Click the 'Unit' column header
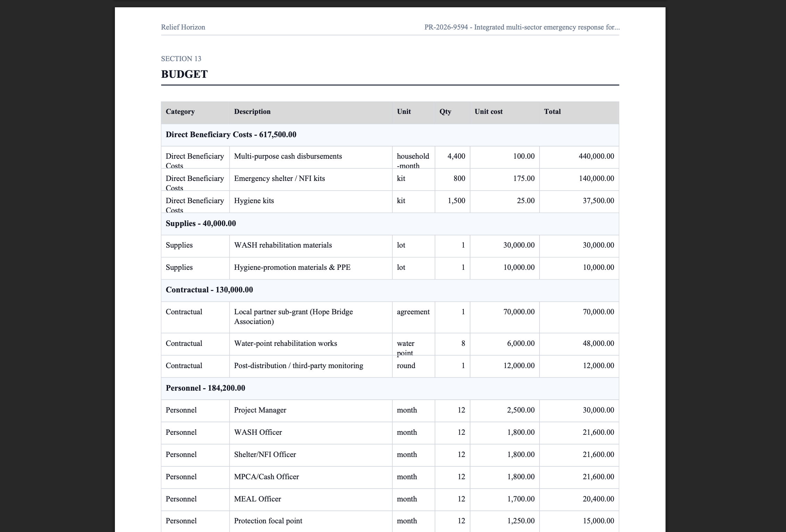The image size is (786, 532). tap(404, 111)
